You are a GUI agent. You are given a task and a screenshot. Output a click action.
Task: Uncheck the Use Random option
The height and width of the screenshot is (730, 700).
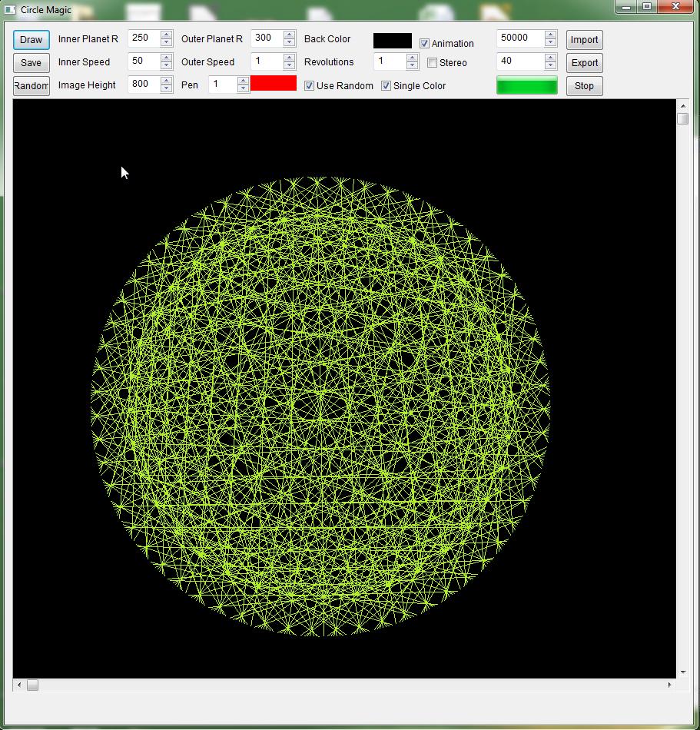pyautogui.click(x=310, y=86)
